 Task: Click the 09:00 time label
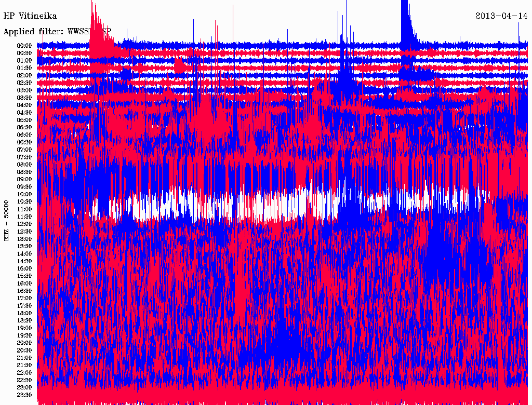click(x=24, y=180)
